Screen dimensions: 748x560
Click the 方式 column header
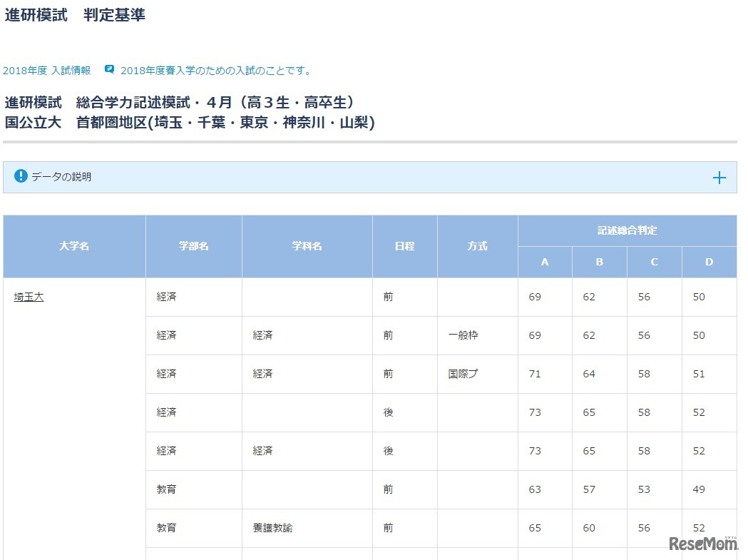point(478,246)
